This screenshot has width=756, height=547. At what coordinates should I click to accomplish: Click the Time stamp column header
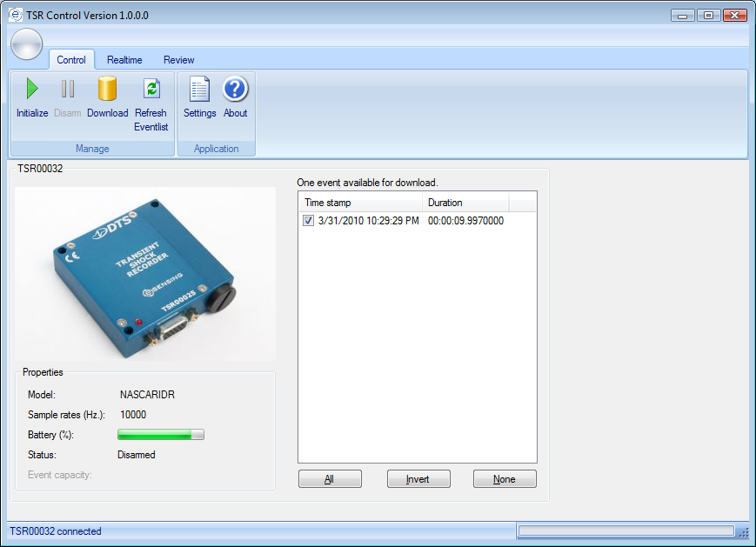coord(361,203)
